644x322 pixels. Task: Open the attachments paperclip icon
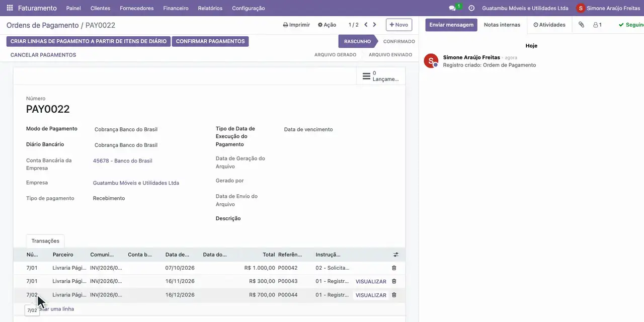(x=581, y=25)
